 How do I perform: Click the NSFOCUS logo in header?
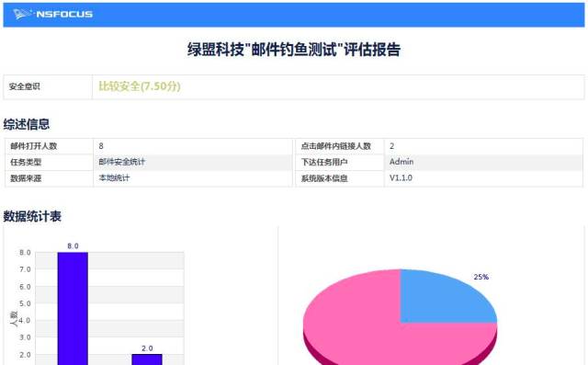(53, 15)
